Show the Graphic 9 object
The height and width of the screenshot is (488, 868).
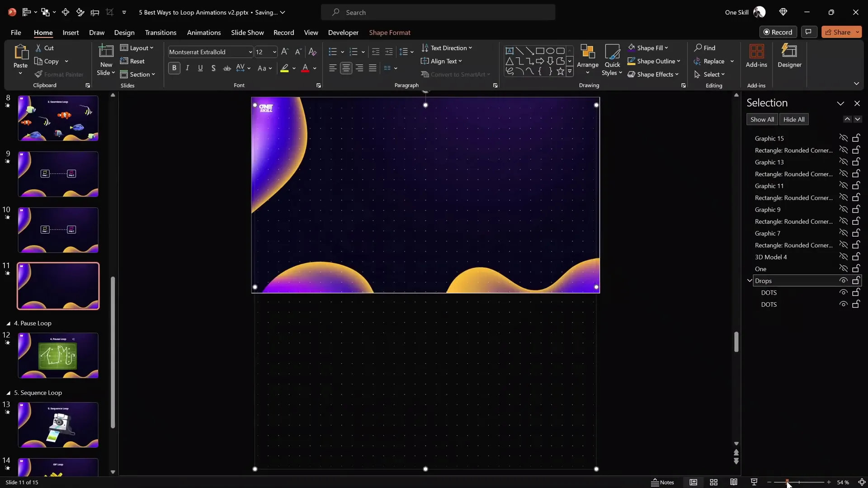point(843,209)
